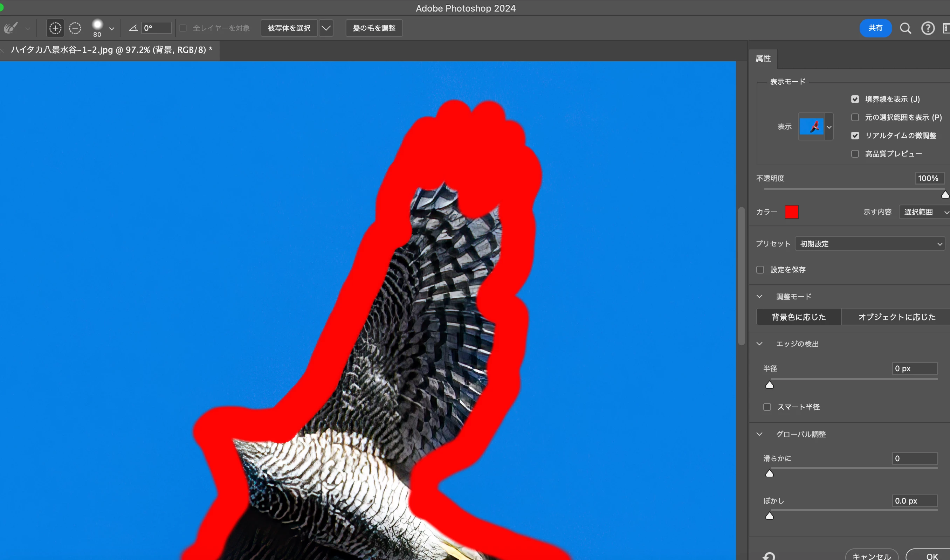The image size is (950, 560).
Task: Click the 髪の毛を調整 button
Action: coord(374,28)
